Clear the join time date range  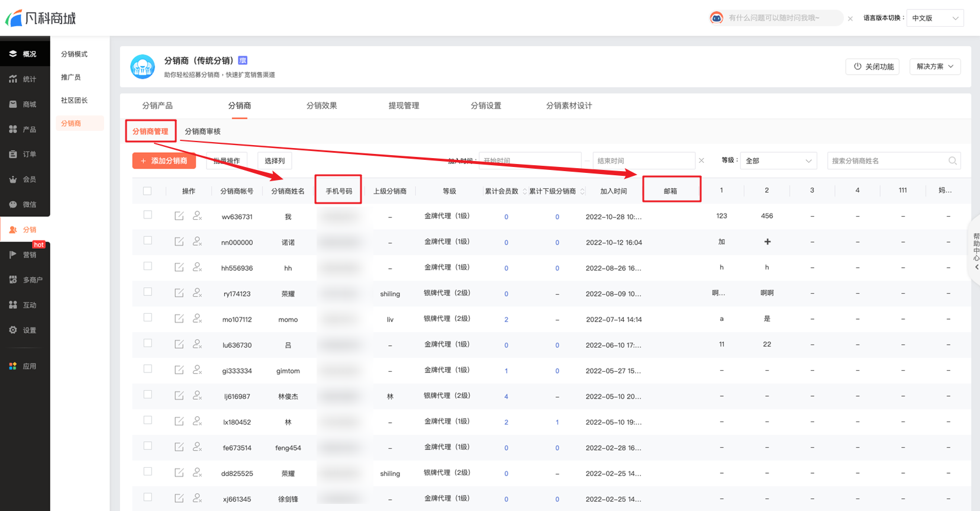(701, 160)
